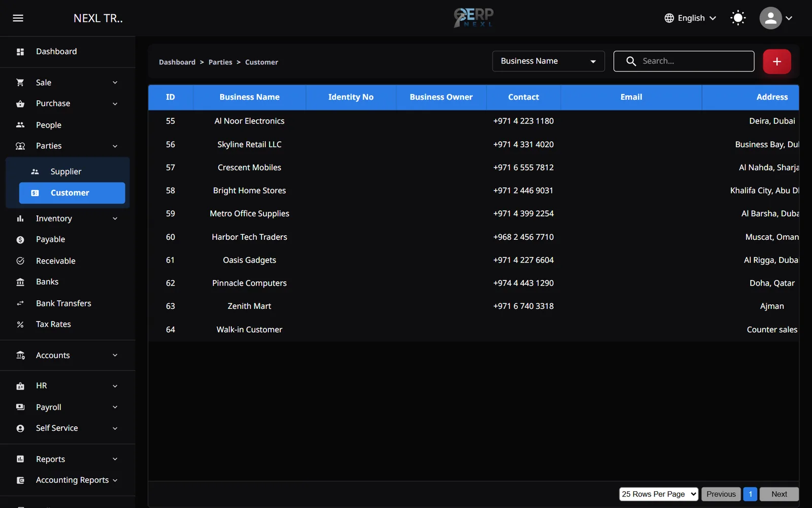Click the Payable dollar icon

tap(20, 240)
